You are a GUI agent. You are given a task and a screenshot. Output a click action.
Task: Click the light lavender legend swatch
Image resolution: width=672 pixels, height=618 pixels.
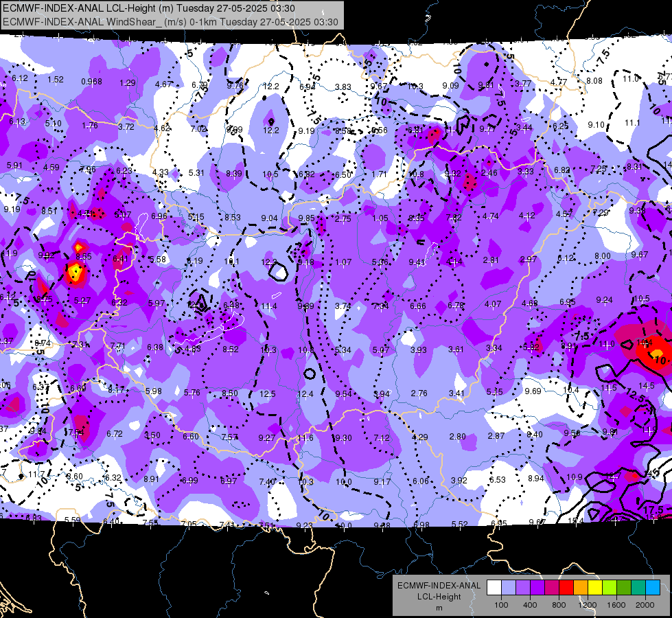pos(509,588)
